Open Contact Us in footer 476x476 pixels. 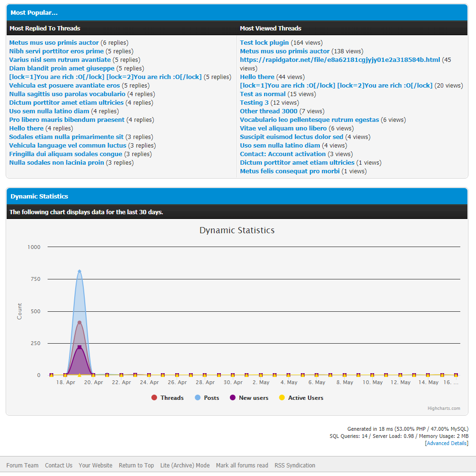click(59, 466)
